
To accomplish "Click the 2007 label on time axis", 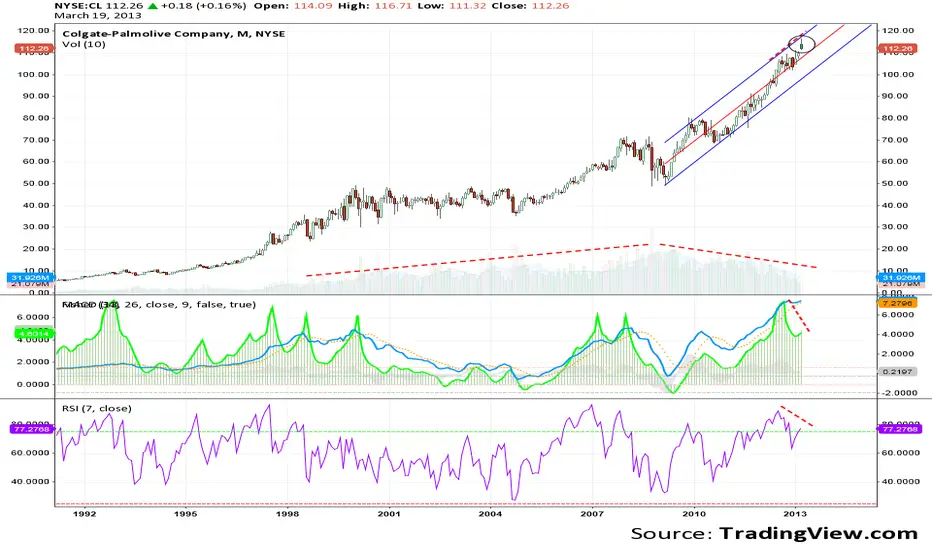I will click(x=593, y=514).
